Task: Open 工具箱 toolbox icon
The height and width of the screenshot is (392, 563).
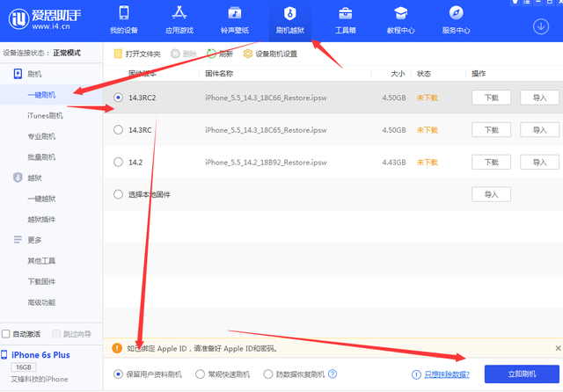Action: 346,13
